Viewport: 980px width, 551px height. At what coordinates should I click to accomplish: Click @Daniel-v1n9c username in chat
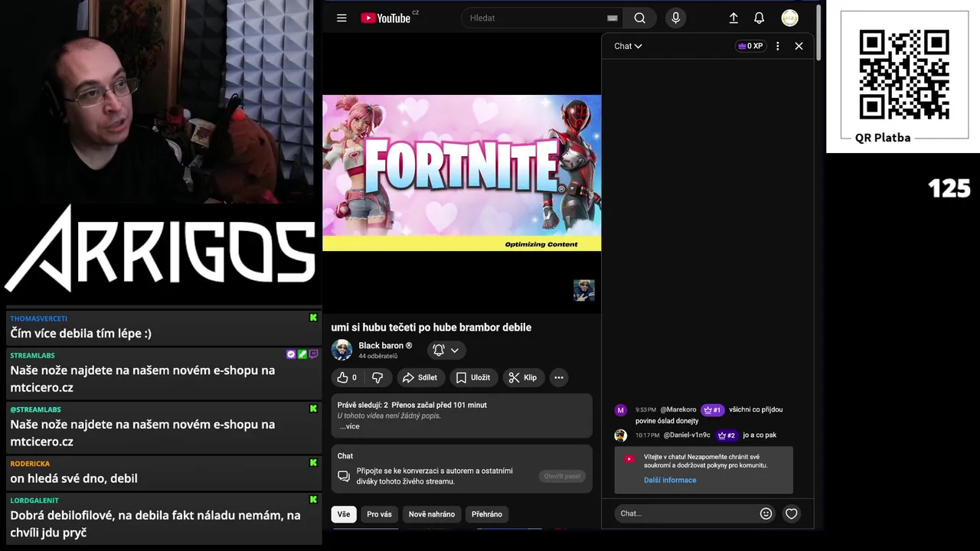click(687, 435)
